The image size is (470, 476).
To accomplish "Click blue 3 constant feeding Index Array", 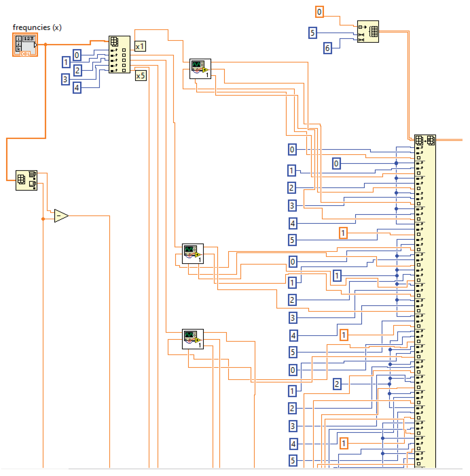I will (65, 79).
